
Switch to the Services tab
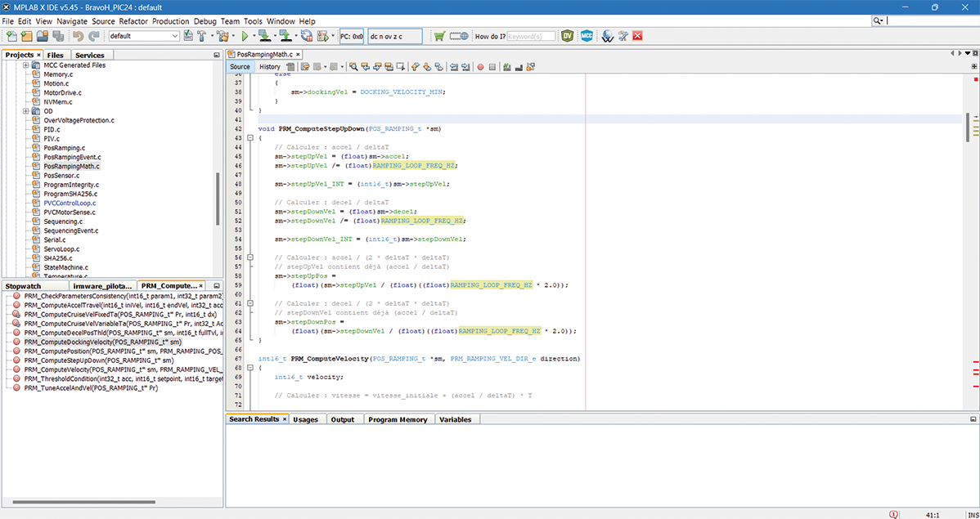click(90, 55)
